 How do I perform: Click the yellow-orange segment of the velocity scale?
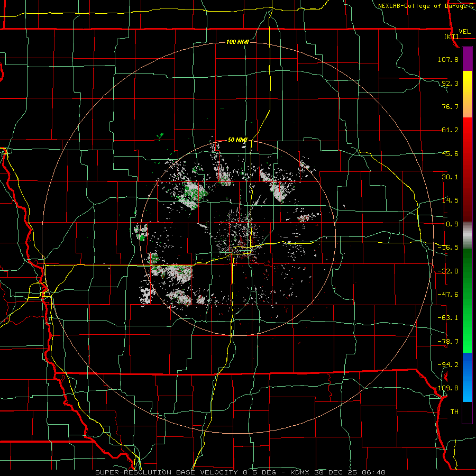(x=467, y=94)
